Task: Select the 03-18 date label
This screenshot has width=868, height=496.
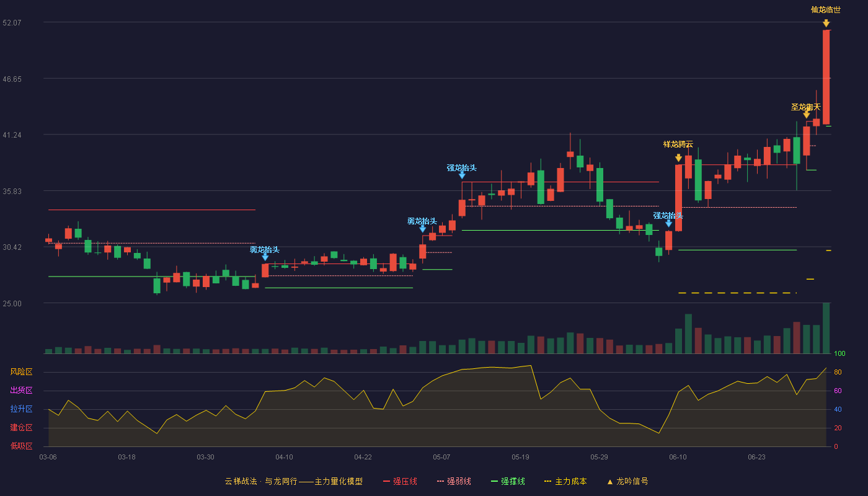Action: pos(126,457)
